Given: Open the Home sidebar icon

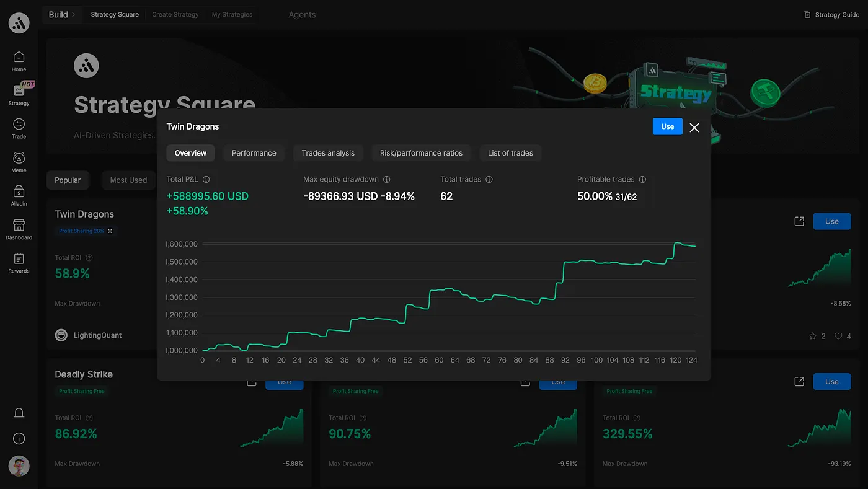Looking at the screenshot, I should pos(19,57).
